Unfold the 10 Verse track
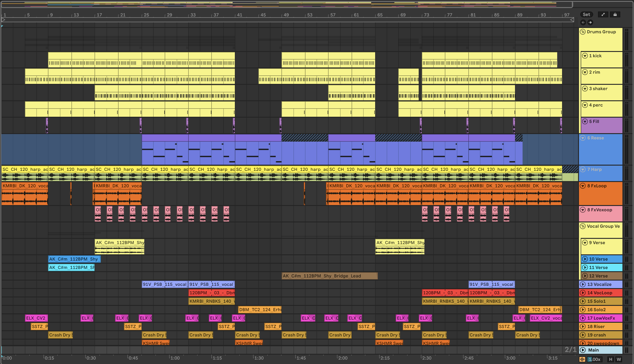The height and width of the screenshot is (364, 634). coord(585,259)
